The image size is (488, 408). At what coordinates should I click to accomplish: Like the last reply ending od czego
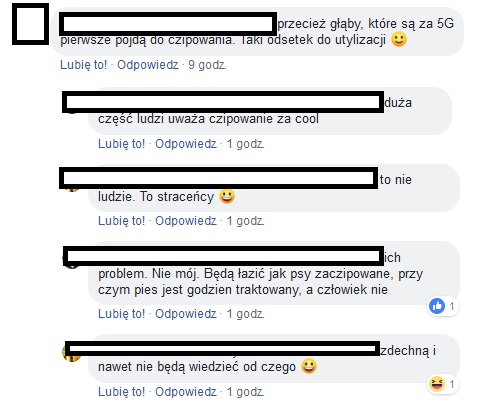tap(121, 392)
